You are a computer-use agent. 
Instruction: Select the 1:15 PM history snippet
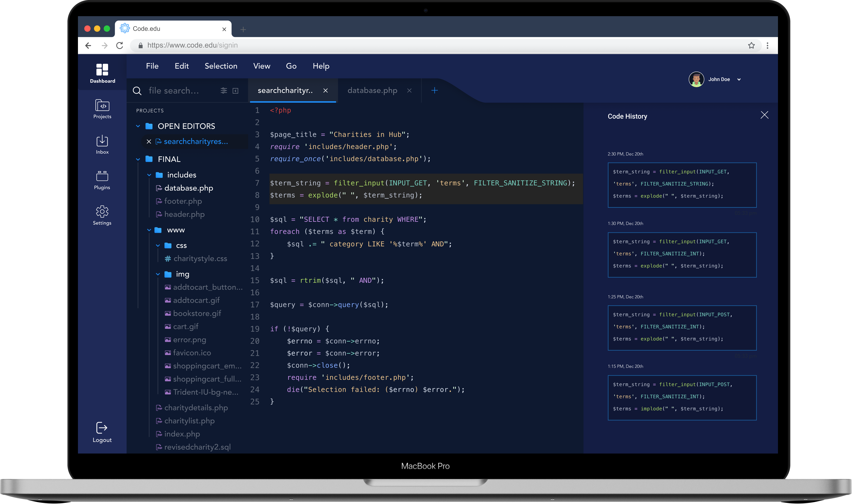tap(682, 398)
